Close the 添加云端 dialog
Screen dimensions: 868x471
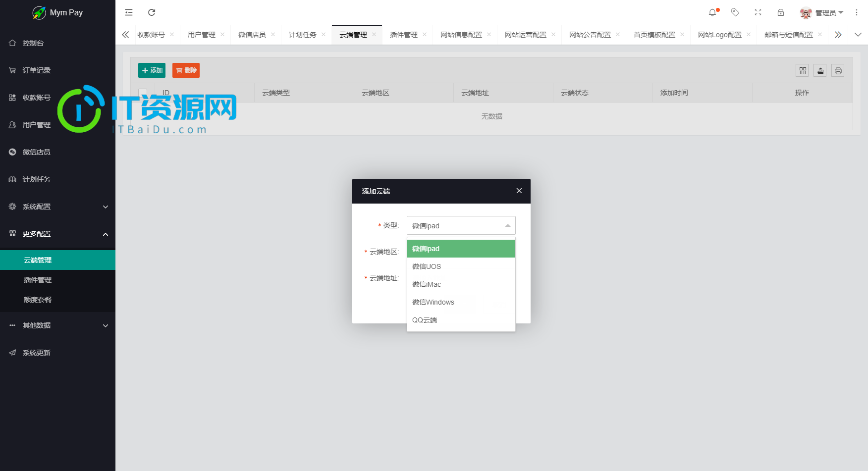coord(519,191)
